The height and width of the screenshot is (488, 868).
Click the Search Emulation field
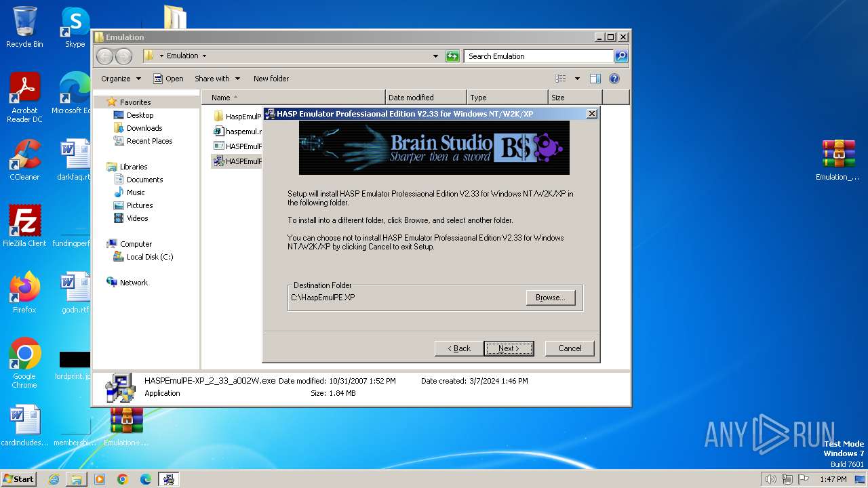click(x=539, y=56)
